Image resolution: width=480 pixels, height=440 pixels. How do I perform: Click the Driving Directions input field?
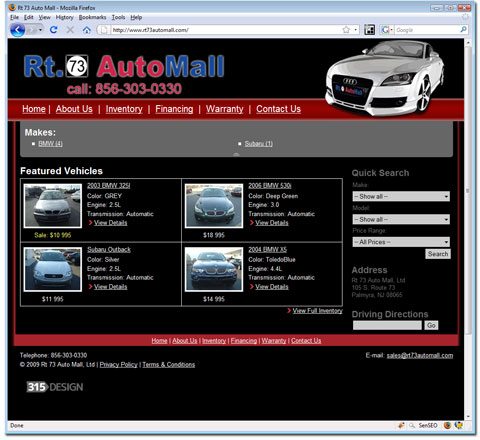pyautogui.click(x=387, y=325)
